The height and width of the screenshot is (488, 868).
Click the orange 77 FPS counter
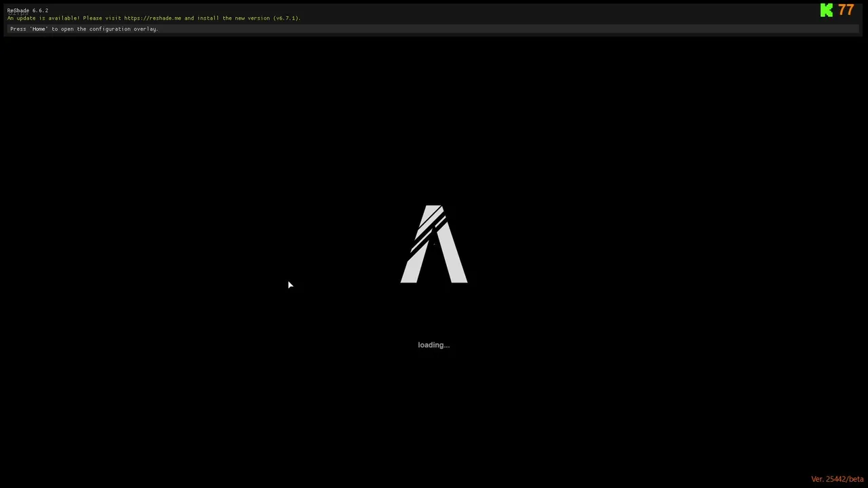(x=846, y=10)
